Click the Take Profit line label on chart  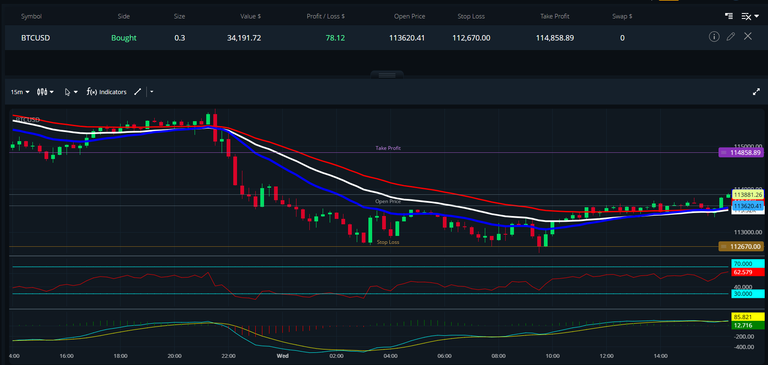click(x=388, y=148)
